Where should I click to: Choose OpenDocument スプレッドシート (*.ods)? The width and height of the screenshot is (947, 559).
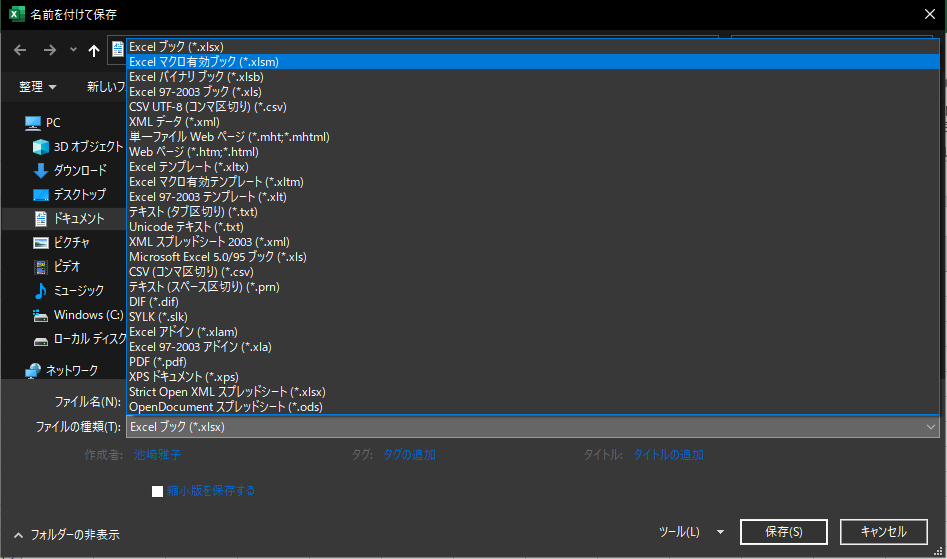pos(533,407)
